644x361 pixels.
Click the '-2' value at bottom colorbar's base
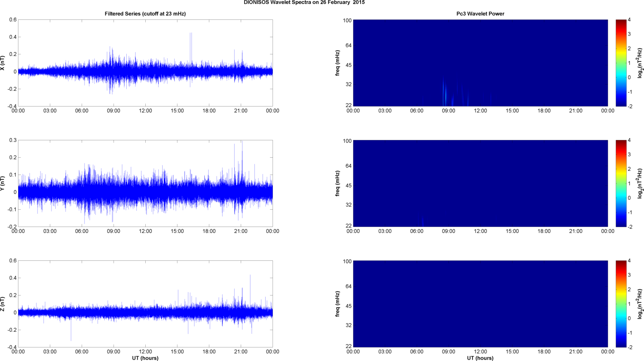630,347
